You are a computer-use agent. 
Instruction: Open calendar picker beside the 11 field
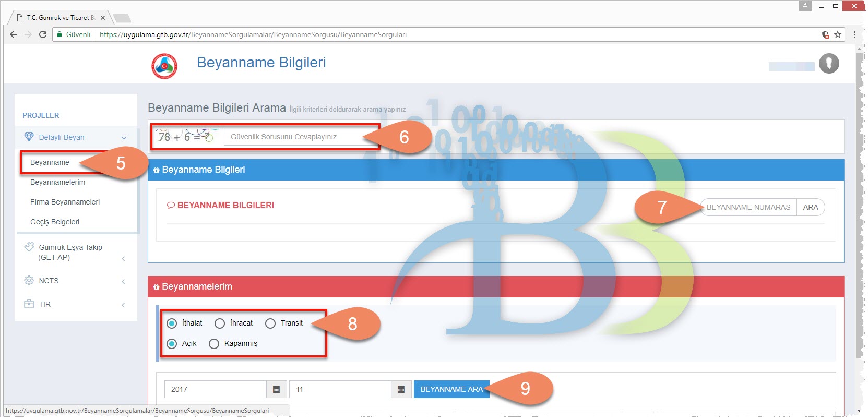[x=401, y=389]
